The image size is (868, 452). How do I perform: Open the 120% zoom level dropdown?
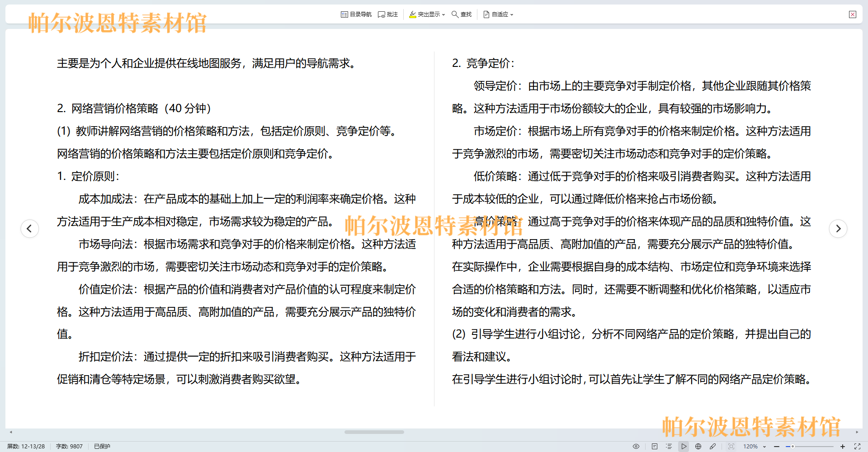tap(755, 446)
